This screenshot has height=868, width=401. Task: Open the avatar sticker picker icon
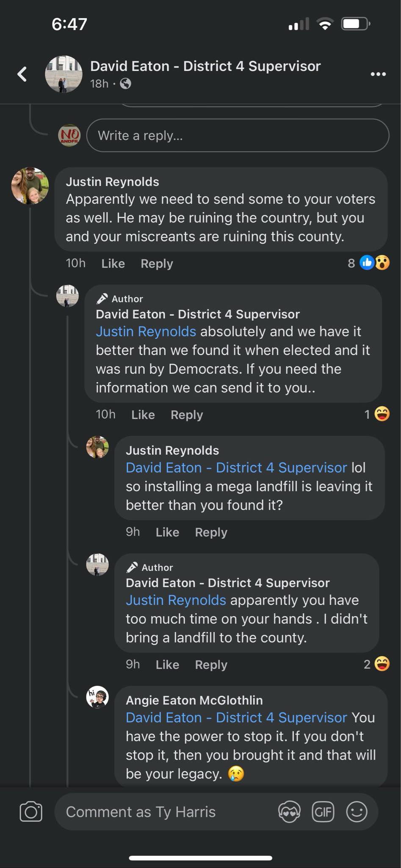[x=289, y=812]
